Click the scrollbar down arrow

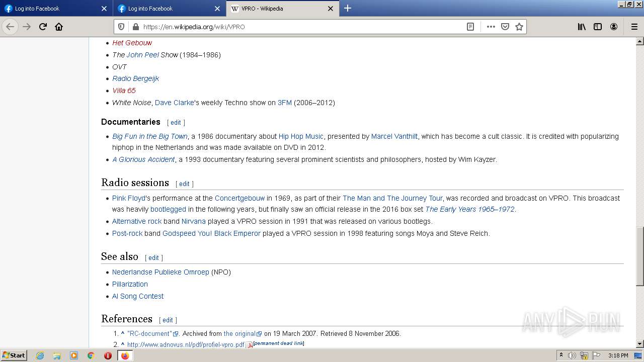tap(640, 344)
